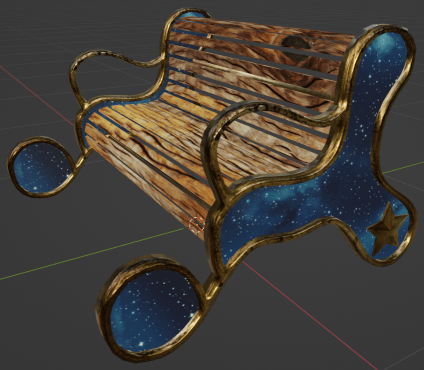Click the 3D cursor at the bench corner
This screenshot has width=424, height=370.
(196, 224)
